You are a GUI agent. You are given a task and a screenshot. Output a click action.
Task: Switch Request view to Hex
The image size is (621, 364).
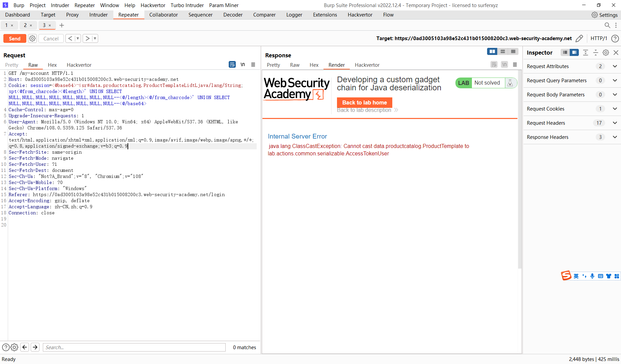pos(52,65)
